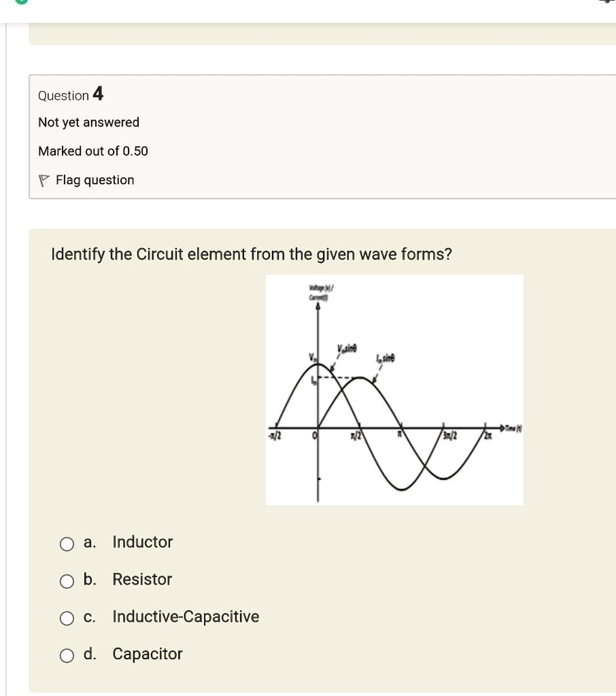Image resolution: width=616 pixels, height=696 pixels.
Task: Click the Not yet answered status text
Action: pyautogui.click(x=88, y=122)
